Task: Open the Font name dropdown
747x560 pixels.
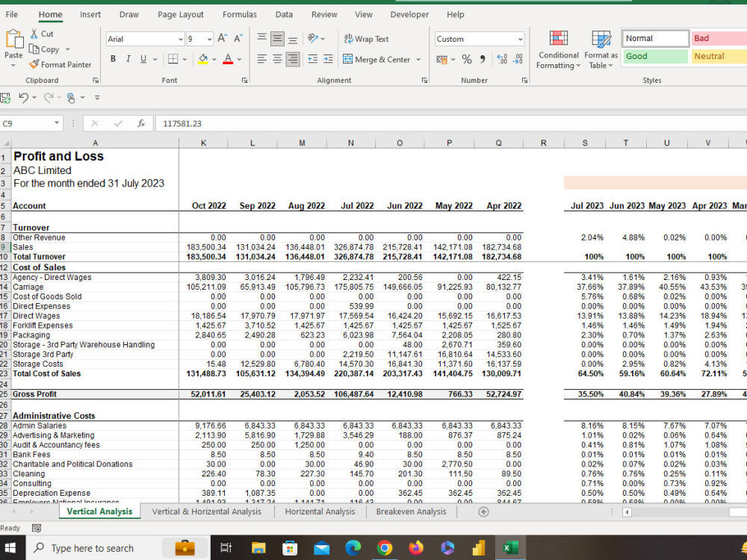Action: (181, 38)
